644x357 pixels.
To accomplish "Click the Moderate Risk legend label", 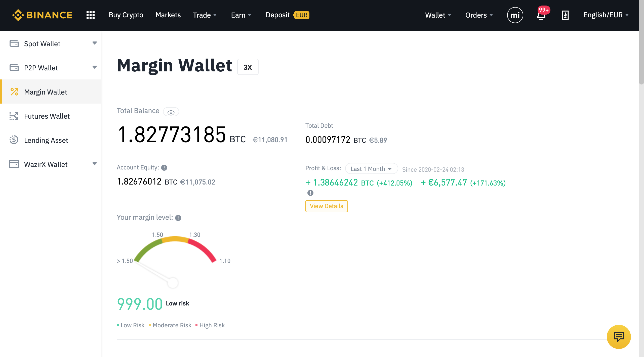I will (x=172, y=325).
